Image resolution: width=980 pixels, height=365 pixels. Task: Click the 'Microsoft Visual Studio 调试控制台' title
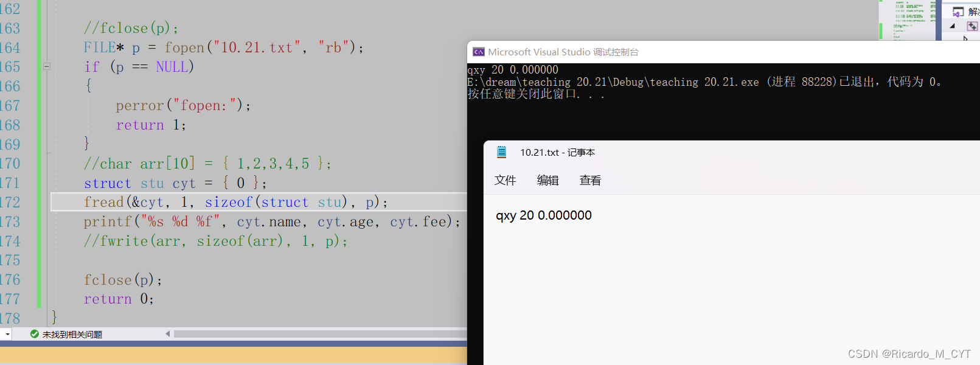click(x=563, y=52)
